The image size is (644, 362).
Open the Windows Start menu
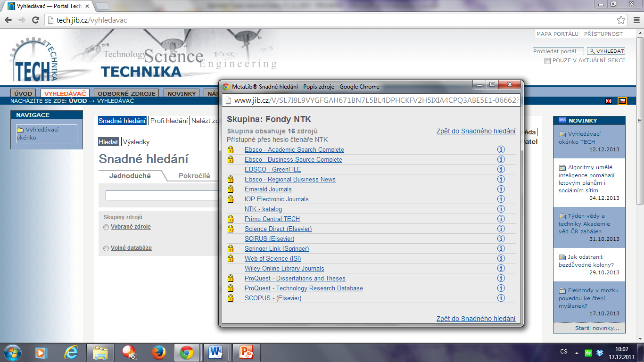[x=13, y=352]
